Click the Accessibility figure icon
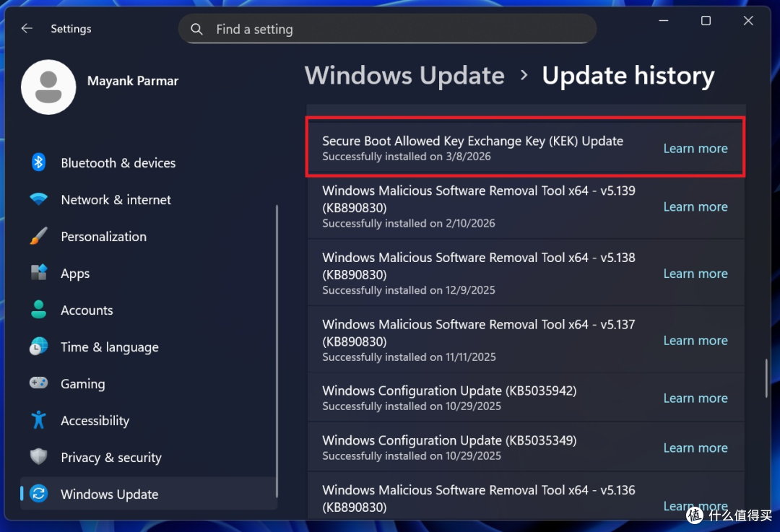The image size is (780, 532). coord(39,420)
